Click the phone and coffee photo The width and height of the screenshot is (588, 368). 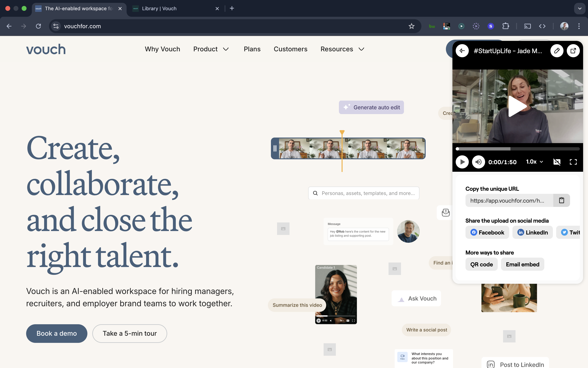(x=509, y=298)
